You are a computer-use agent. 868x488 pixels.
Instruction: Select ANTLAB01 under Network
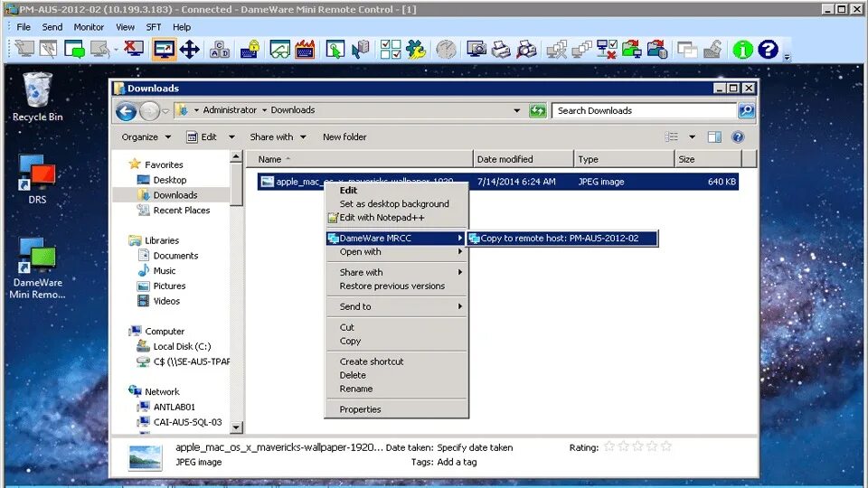pos(166,407)
